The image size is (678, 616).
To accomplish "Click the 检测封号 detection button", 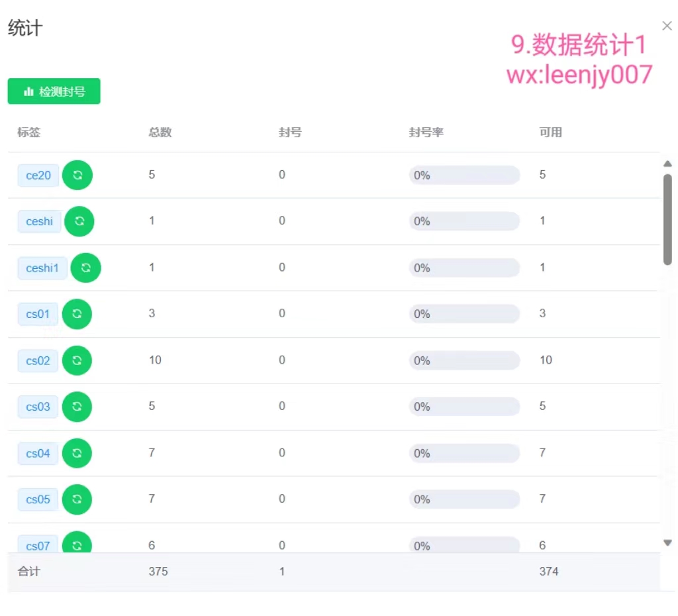I will pos(54,91).
